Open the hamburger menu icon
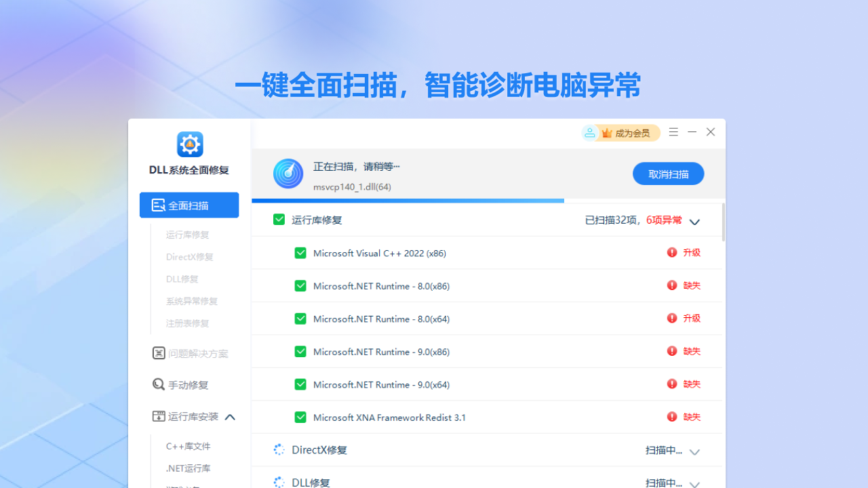Screen dimensions: 868x488 [x=673, y=132]
